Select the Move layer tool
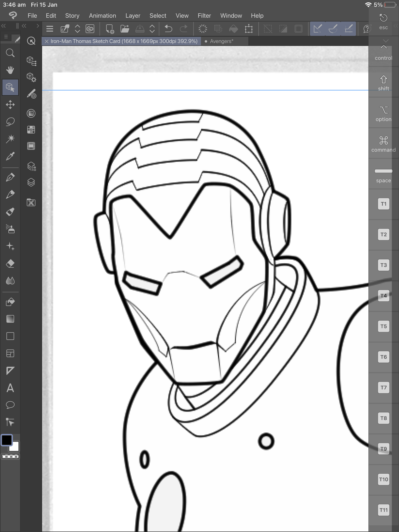399x532 pixels. coord(10,105)
